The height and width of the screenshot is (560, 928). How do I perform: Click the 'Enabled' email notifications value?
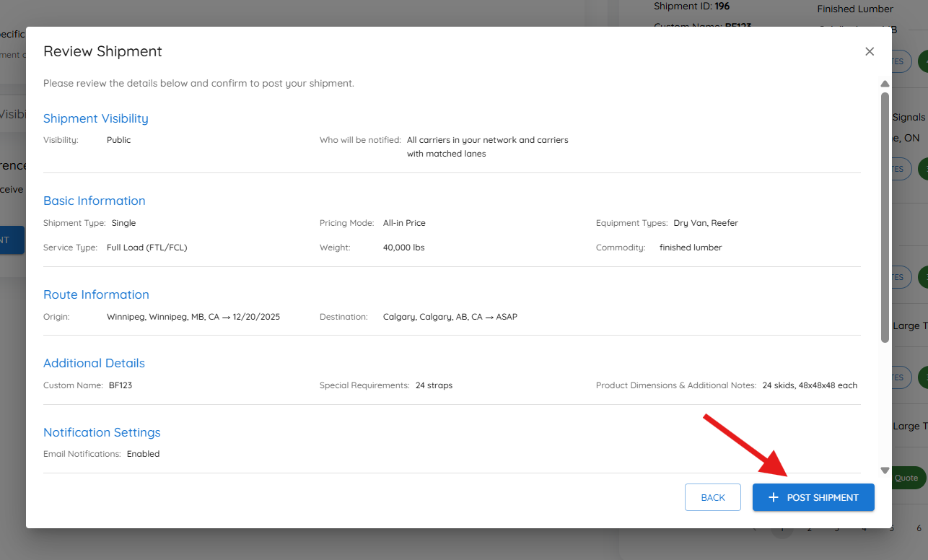click(x=143, y=454)
